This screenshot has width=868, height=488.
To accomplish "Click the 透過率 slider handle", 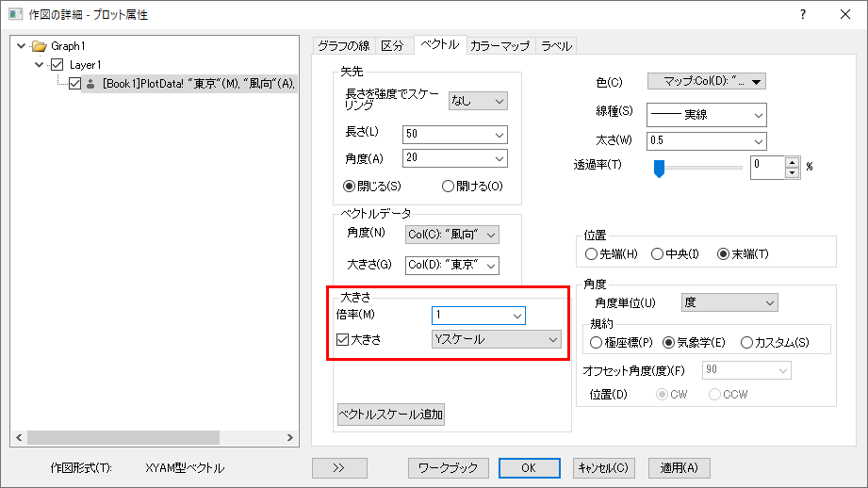I will [660, 168].
